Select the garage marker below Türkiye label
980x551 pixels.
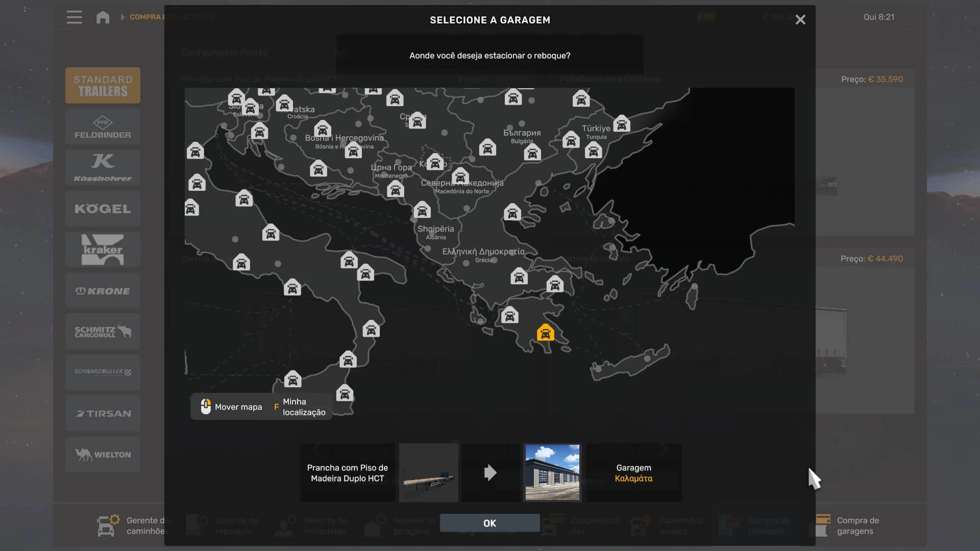(x=593, y=151)
